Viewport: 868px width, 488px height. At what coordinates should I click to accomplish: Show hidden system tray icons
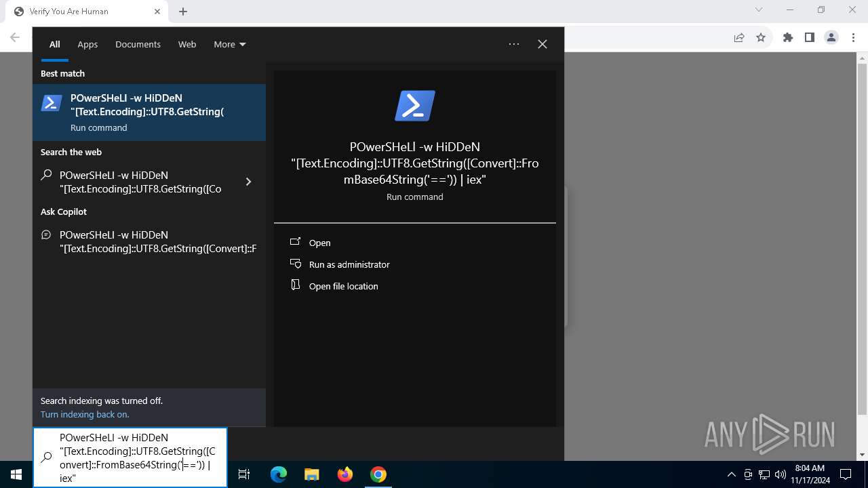click(731, 474)
